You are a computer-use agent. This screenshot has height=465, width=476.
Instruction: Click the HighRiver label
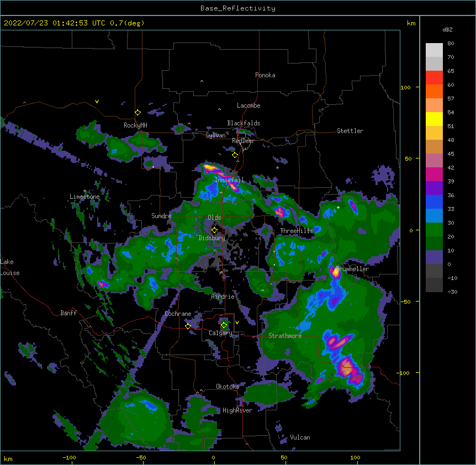[x=237, y=410]
